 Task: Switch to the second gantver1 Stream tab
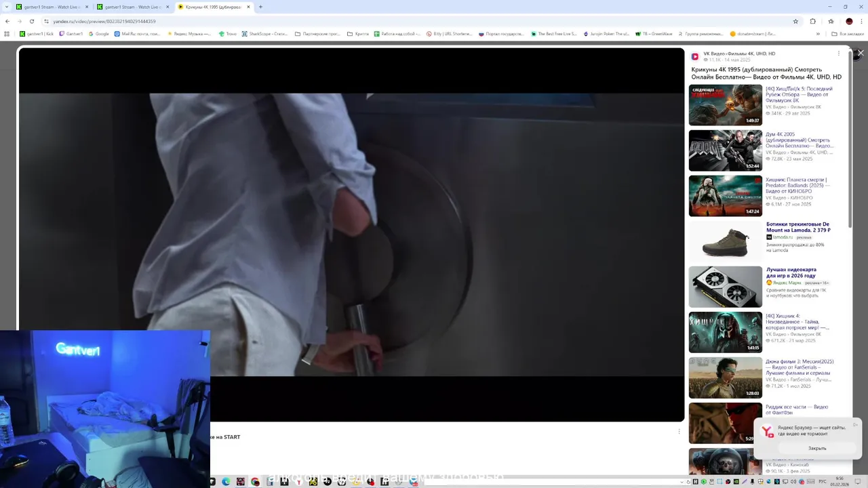coord(132,7)
